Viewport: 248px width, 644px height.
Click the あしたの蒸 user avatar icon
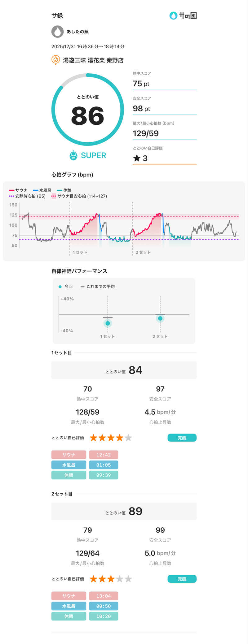click(x=57, y=32)
